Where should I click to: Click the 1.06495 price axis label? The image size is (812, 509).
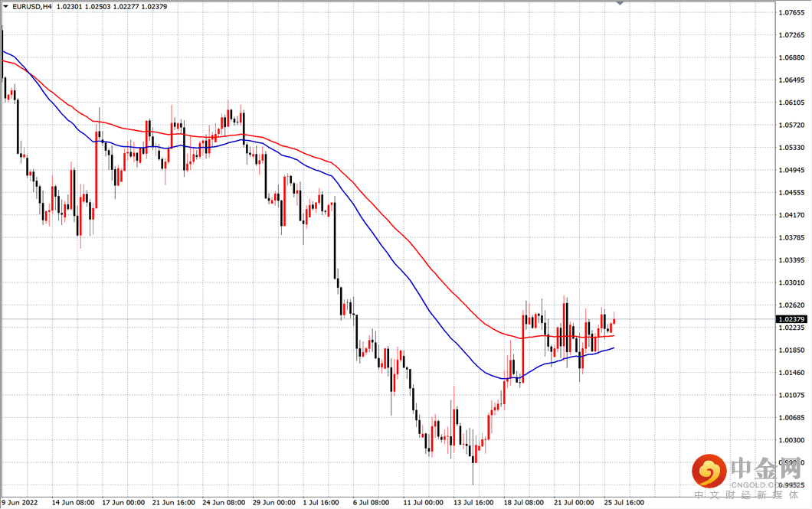click(x=792, y=80)
